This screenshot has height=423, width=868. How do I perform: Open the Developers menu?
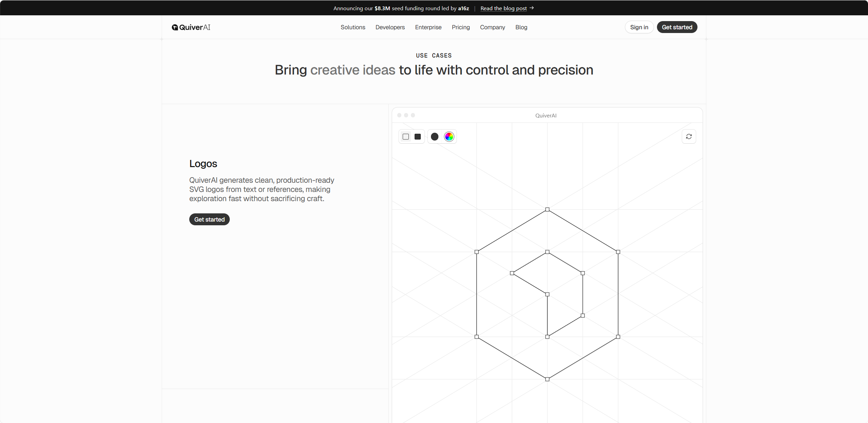[x=390, y=27]
